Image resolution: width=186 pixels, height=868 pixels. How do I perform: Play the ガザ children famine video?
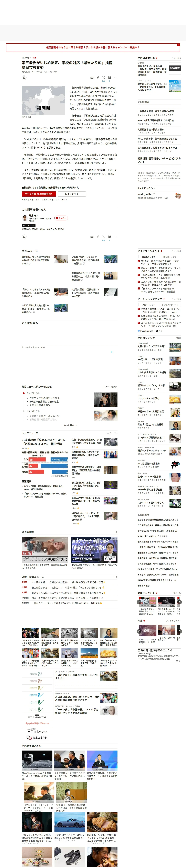tap(45, 550)
